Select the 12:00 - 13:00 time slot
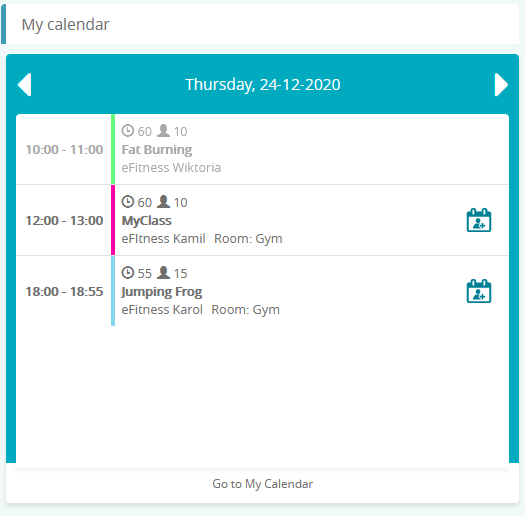The width and height of the screenshot is (525, 516). pos(64,220)
